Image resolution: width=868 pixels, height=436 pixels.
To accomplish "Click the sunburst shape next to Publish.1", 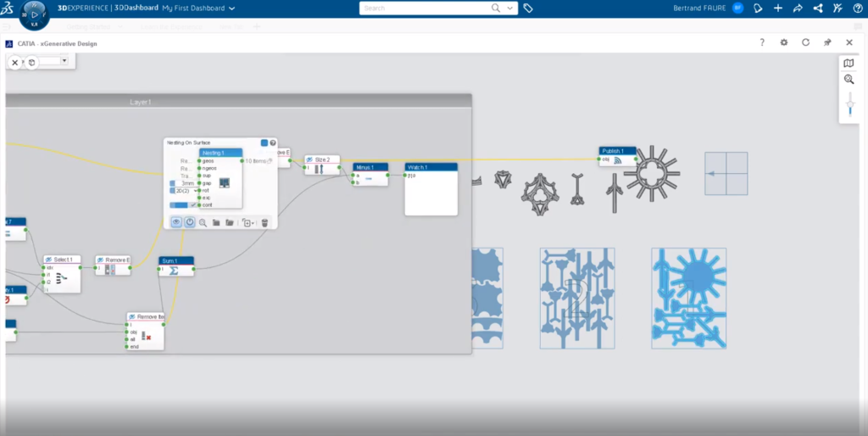I will pos(652,173).
